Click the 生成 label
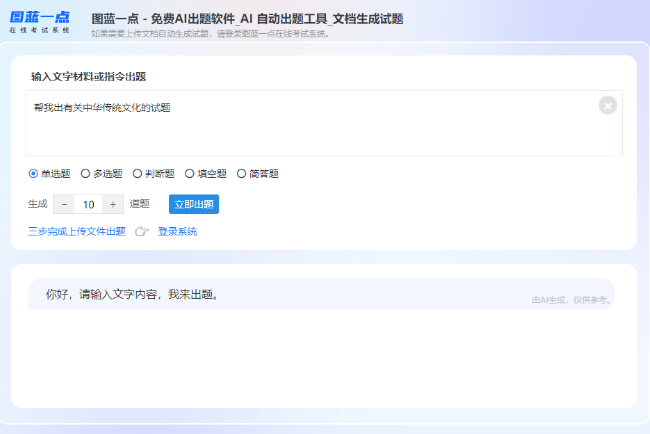The image size is (650, 434). (38, 204)
